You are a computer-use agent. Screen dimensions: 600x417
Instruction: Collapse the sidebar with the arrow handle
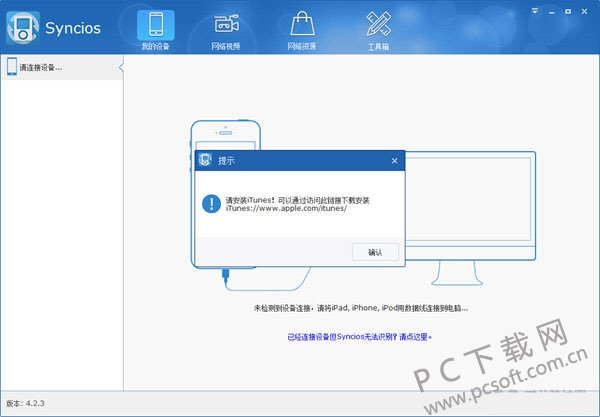[x=121, y=68]
